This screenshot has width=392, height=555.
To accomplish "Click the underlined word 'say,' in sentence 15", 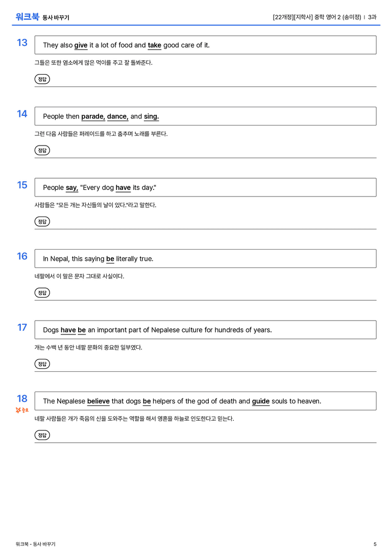I will (x=72, y=187).
